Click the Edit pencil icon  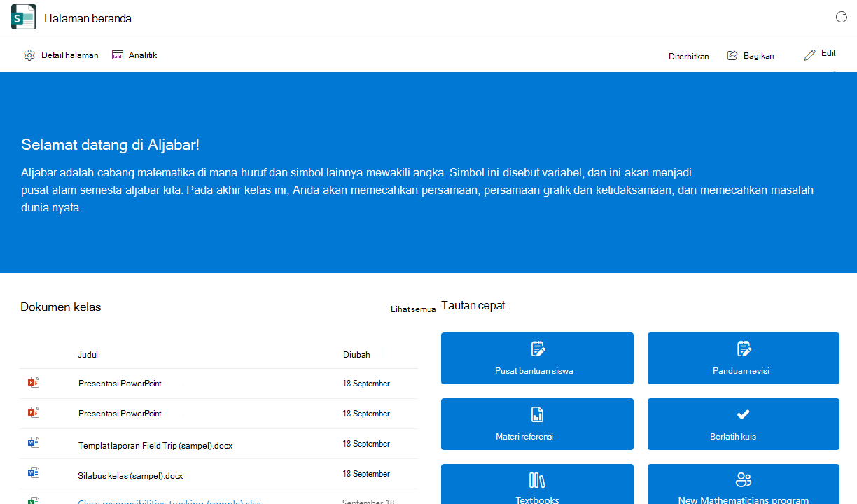810,55
